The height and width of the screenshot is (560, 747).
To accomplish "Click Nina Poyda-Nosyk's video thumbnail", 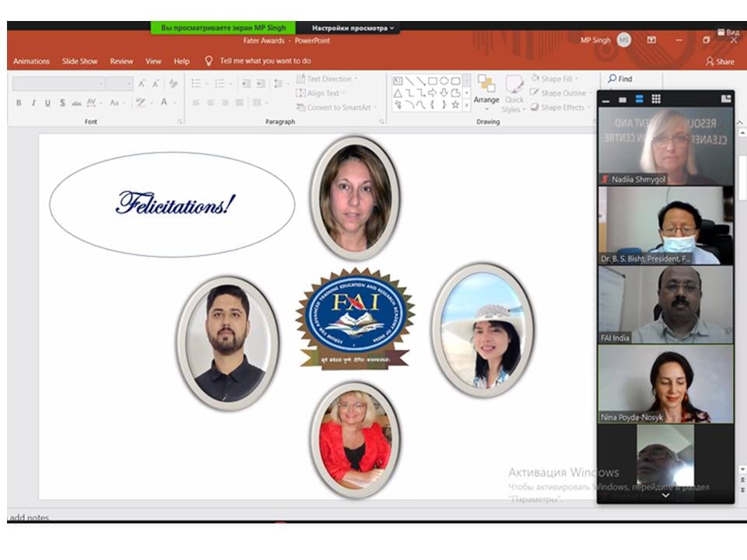I will point(665,383).
